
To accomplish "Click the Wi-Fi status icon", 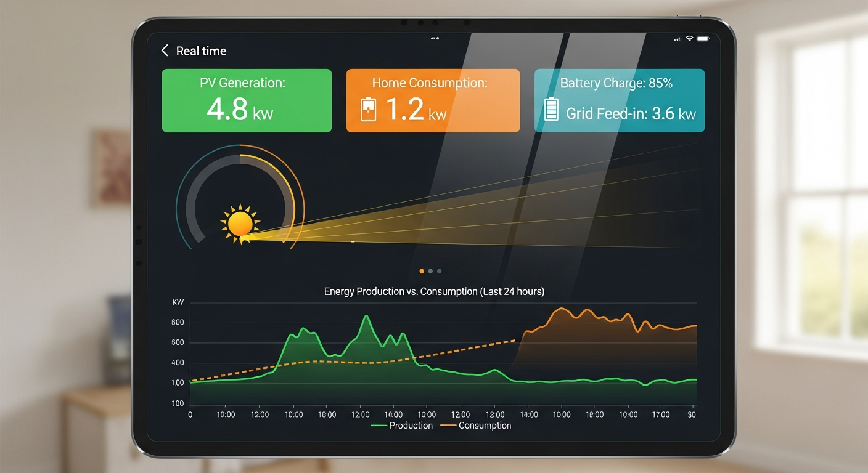I will pyautogui.click(x=689, y=38).
